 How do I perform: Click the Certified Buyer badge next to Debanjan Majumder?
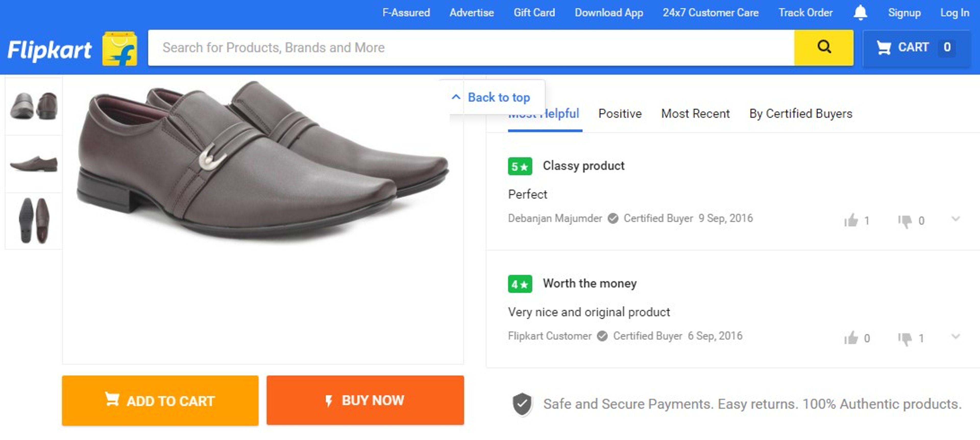tap(613, 218)
